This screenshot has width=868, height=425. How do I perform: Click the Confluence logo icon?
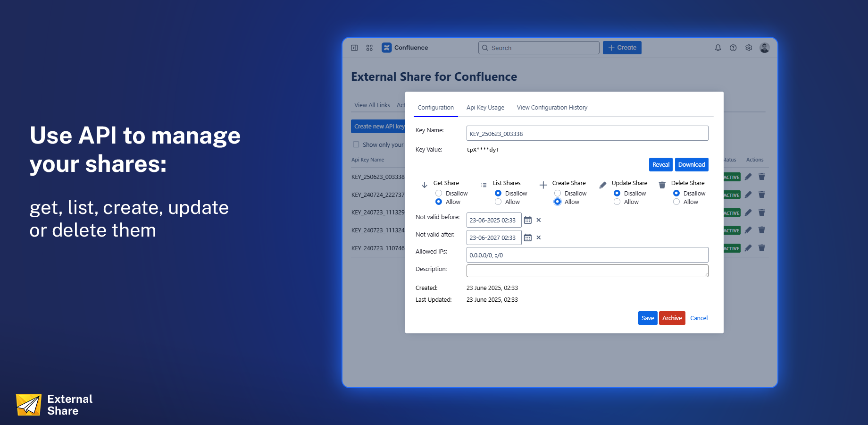387,48
